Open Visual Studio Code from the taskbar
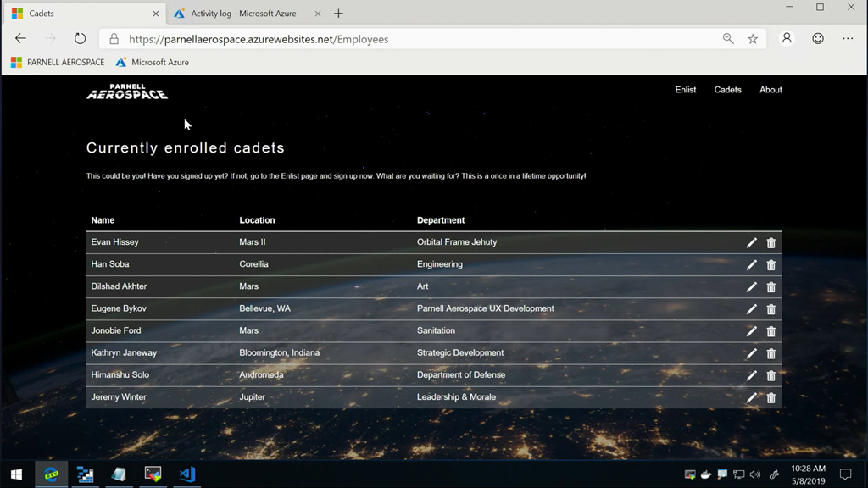This screenshot has height=488, width=868. click(x=186, y=474)
